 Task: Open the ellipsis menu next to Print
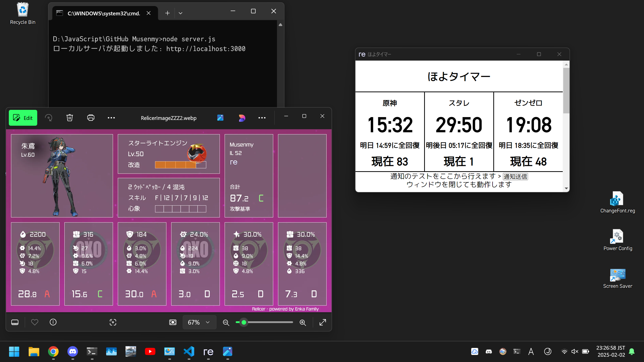click(x=111, y=118)
